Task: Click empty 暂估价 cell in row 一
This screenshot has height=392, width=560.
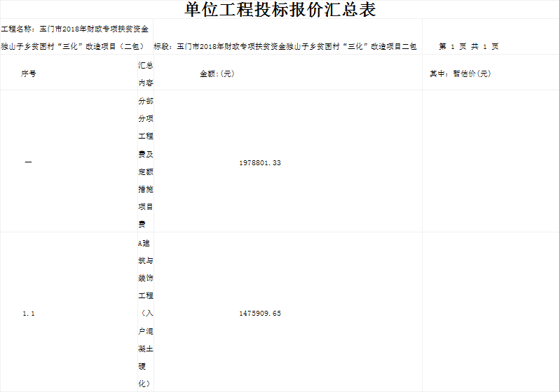Action: click(491, 162)
